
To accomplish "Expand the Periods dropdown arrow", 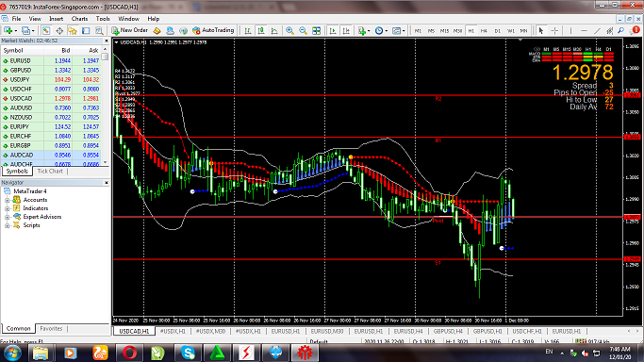I will (386, 31).
